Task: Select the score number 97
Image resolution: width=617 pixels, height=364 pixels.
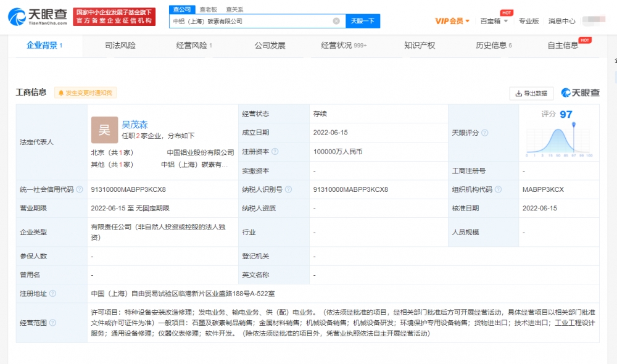Action: coord(566,115)
